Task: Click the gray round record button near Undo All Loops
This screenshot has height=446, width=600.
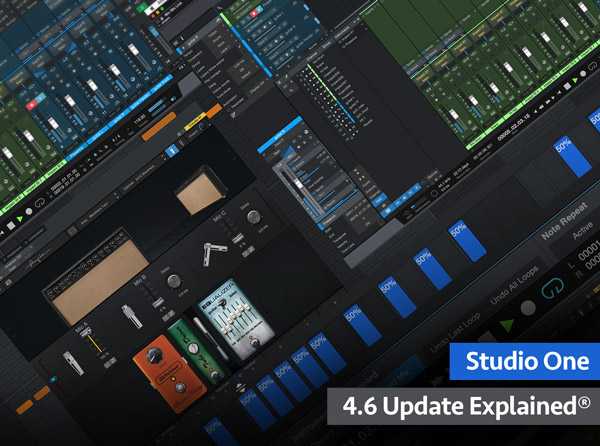Action: pos(528,308)
